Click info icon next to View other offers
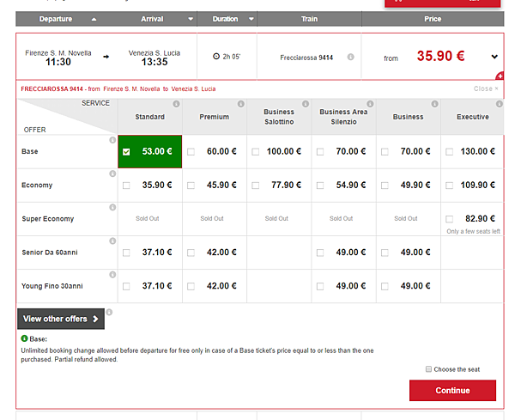Viewport: 515px width, 420px height. coord(109,312)
